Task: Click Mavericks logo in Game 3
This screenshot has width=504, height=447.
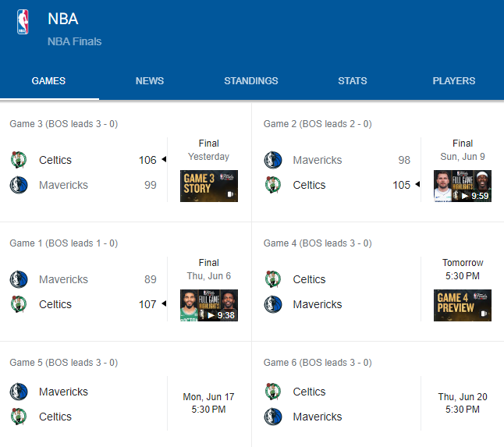Action: click(19, 185)
